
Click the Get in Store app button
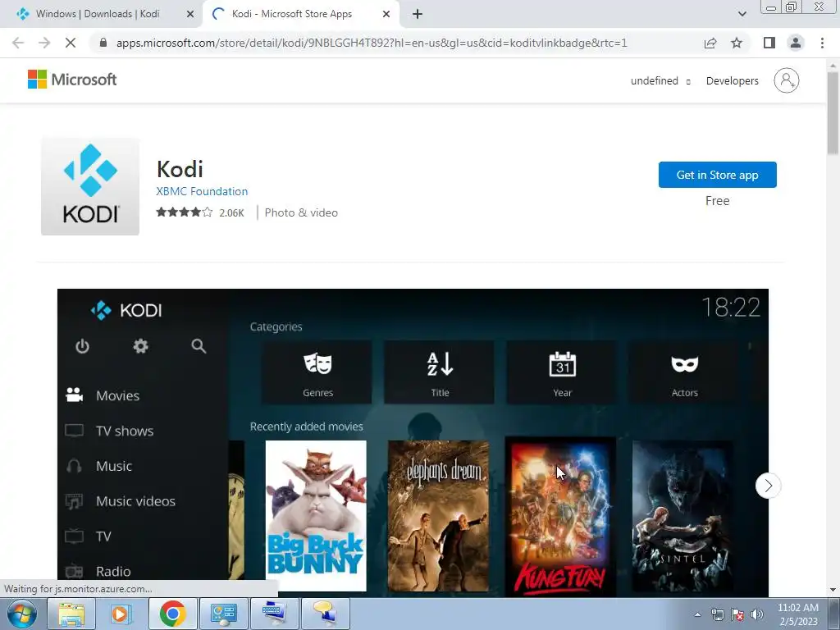(x=717, y=175)
